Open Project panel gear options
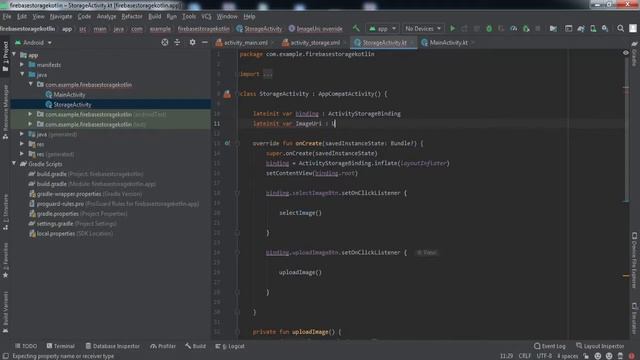This screenshot has width=640, height=360. pos(192,42)
